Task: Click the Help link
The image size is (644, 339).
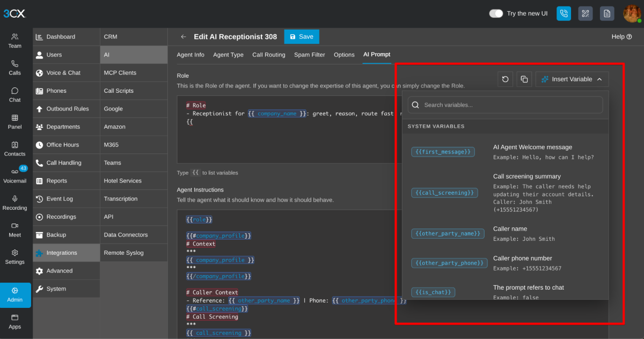Action: (621, 37)
